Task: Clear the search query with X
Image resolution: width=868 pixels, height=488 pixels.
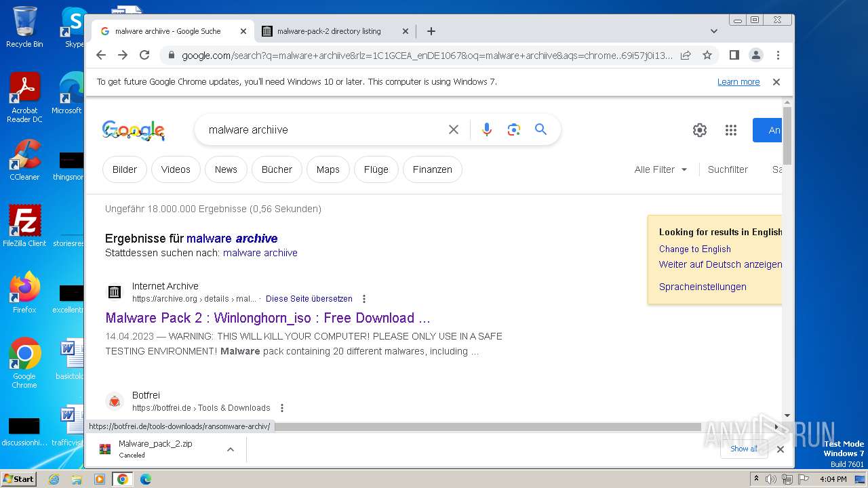Action: (x=454, y=129)
